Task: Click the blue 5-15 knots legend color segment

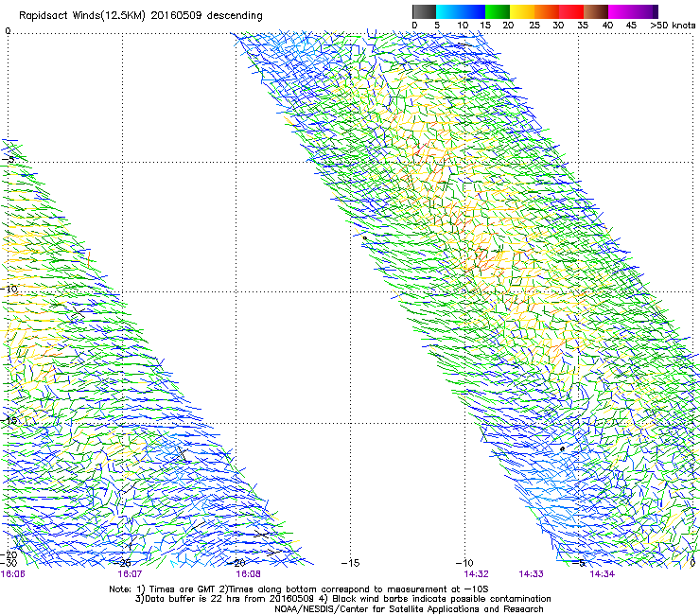Action: coord(461,11)
